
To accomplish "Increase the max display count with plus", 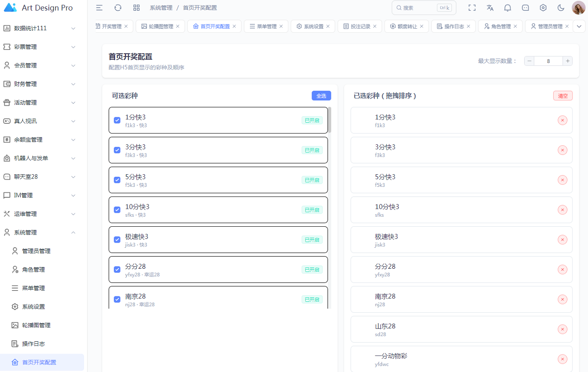I will tap(567, 61).
